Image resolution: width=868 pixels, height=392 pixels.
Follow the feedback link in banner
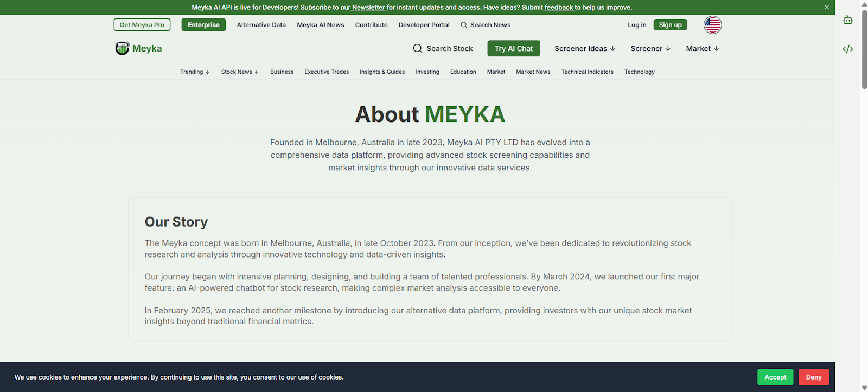[x=559, y=8]
